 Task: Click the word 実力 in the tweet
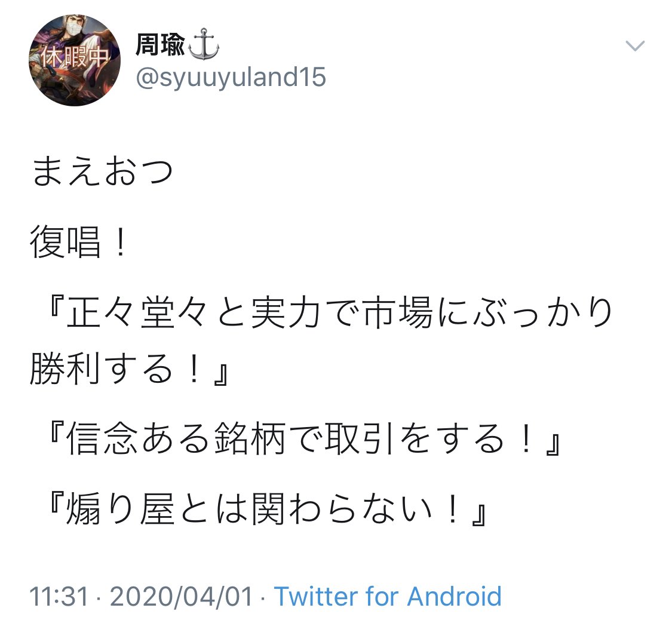286,313
